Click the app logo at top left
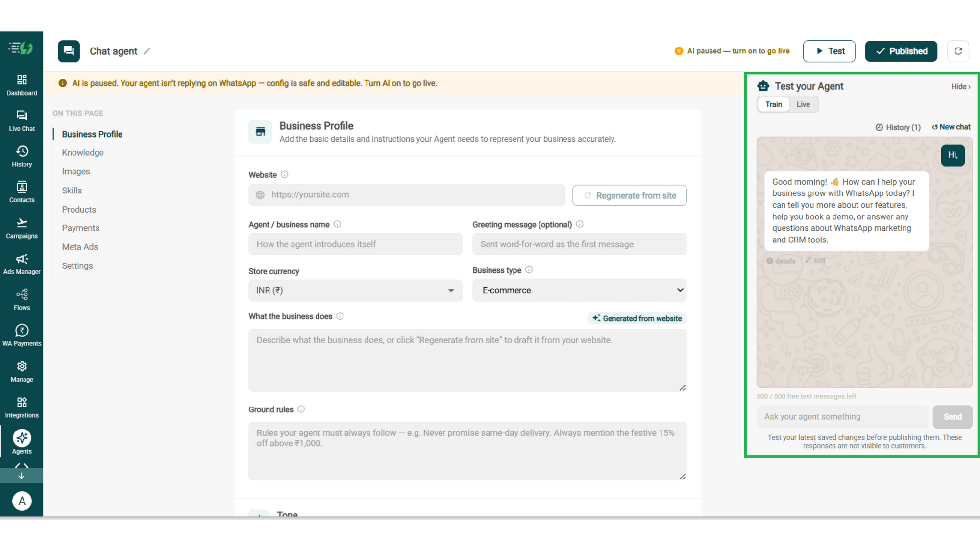 point(21,48)
